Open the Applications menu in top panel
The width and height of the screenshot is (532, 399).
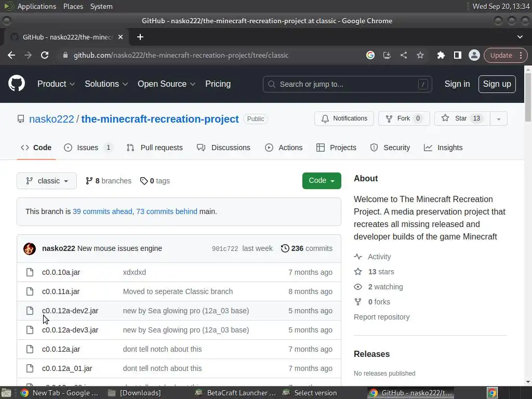point(37,6)
